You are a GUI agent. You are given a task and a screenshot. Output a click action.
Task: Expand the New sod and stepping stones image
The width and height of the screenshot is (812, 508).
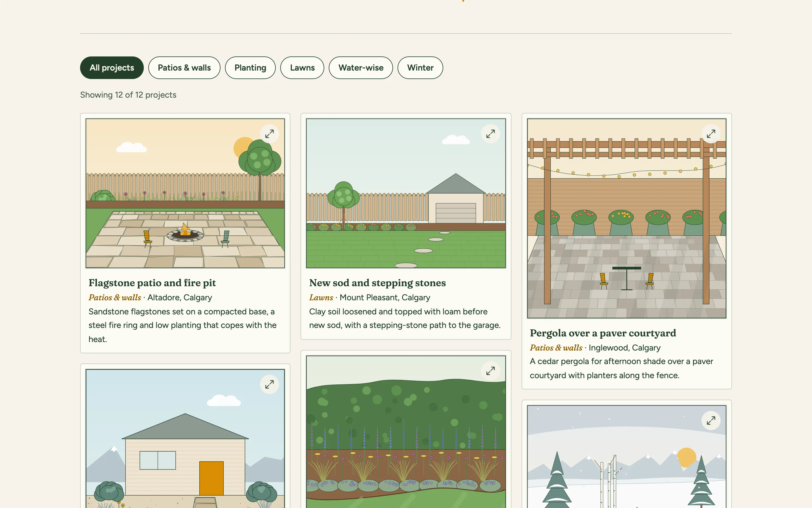[490, 134]
